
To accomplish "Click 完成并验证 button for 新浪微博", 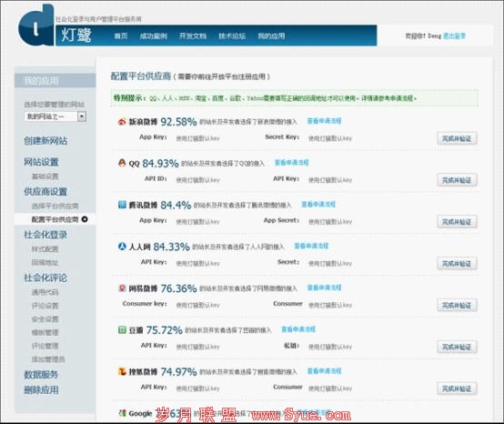I will click(457, 138).
